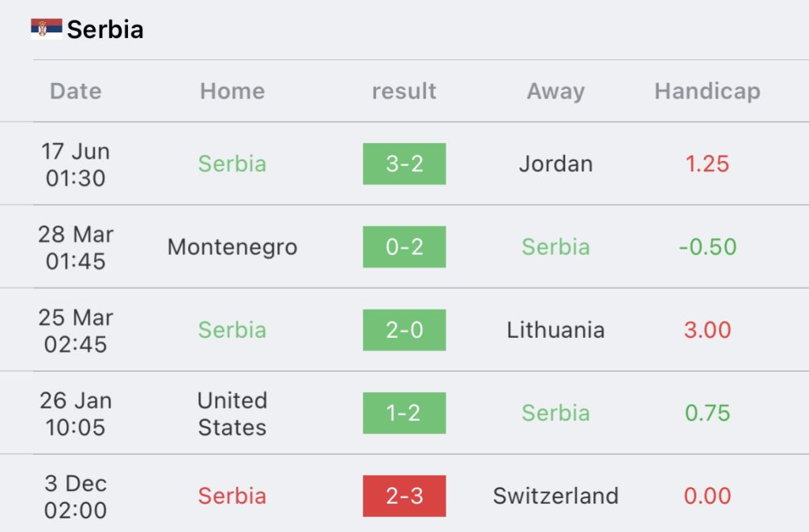Screen dimensions: 809x532
Task: Open the Jordan team link
Action: (x=555, y=164)
